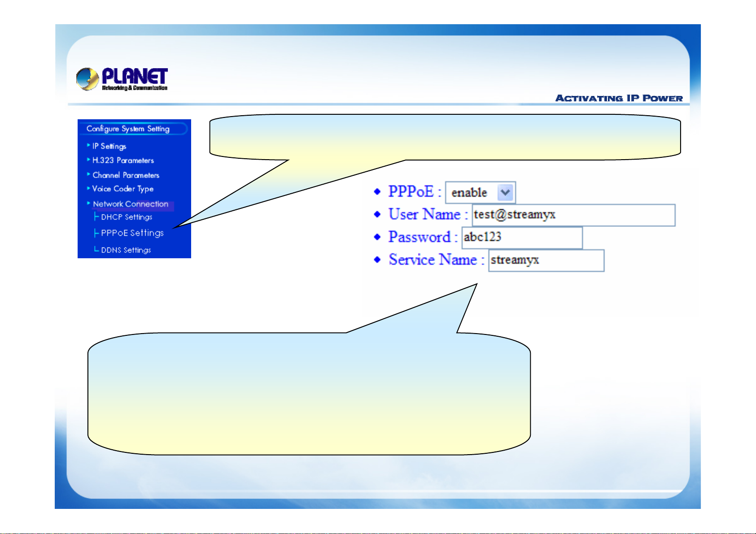Go to Voice Coder Type settings

[x=122, y=189]
